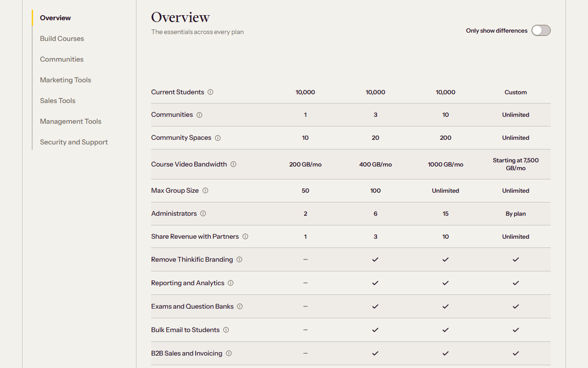Click 'The essentials across every plan' subtitle

tap(198, 32)
